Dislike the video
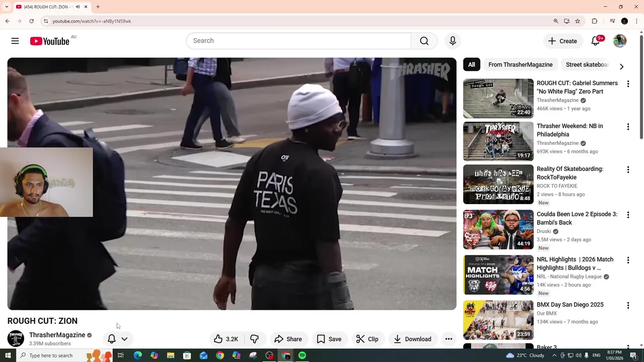 tap(255, 339)
